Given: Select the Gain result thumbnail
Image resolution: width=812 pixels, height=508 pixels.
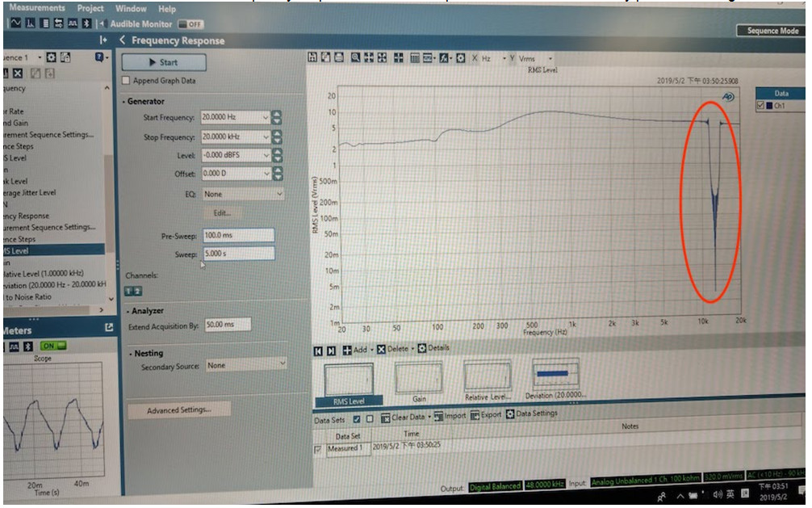Looking at the screenshot, I should pyautogui.click(x=419, y=383).
